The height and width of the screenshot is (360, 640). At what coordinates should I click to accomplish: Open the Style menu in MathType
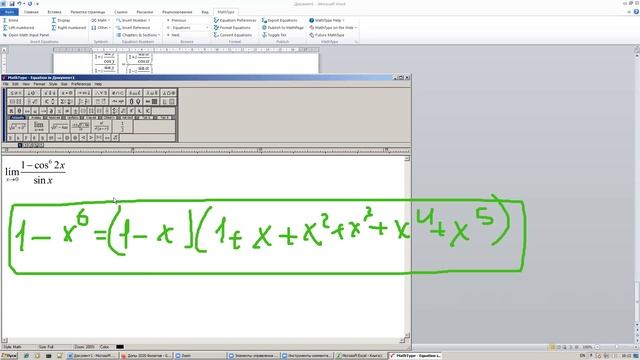point(53,84)
